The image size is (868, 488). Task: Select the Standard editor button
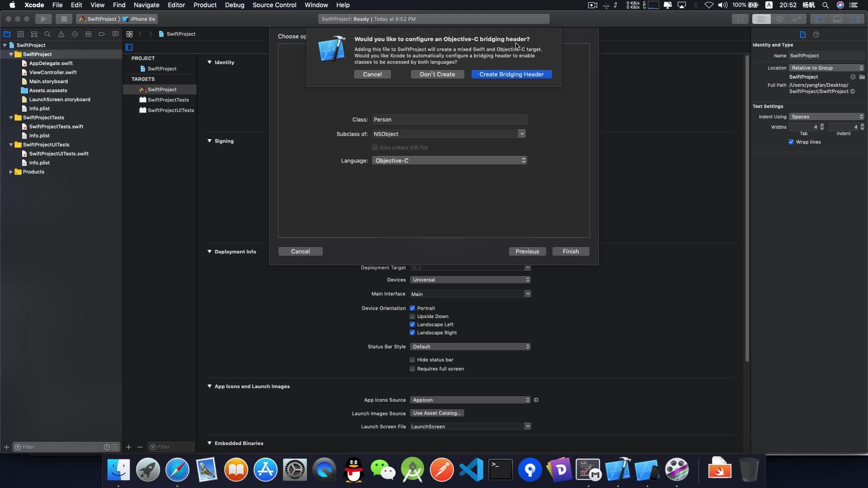[761, 19]
